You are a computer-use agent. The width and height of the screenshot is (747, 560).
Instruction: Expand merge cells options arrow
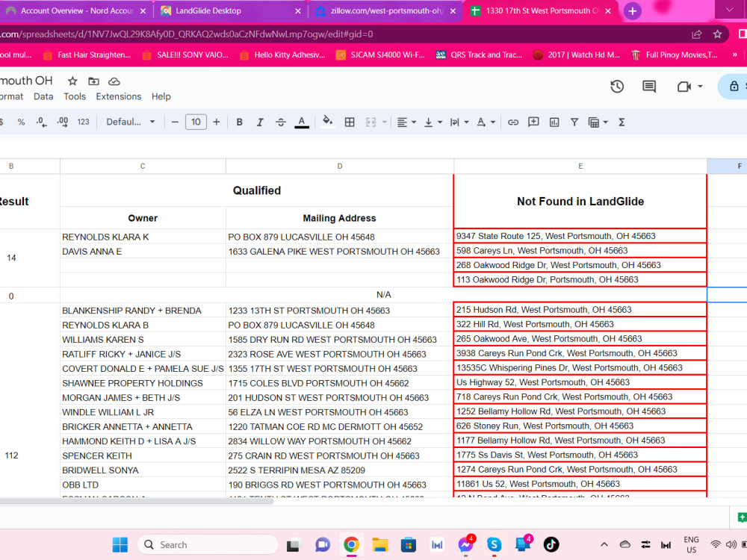pos(384,122)
